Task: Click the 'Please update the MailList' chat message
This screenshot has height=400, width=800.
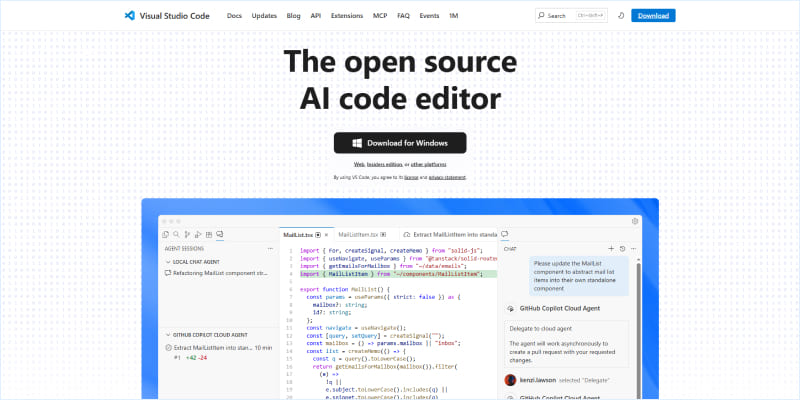Action: click(579, 276)
